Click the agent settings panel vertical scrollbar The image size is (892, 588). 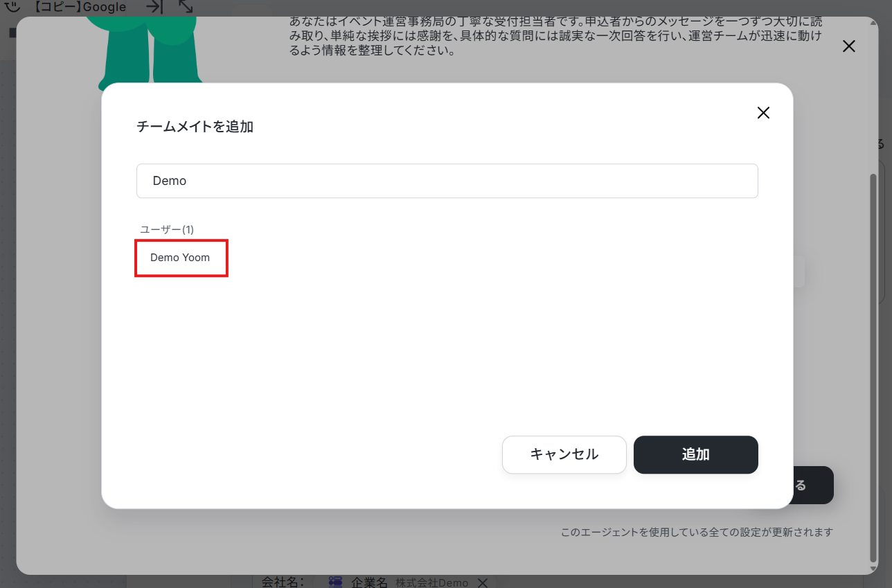click(x=873, y=367)
